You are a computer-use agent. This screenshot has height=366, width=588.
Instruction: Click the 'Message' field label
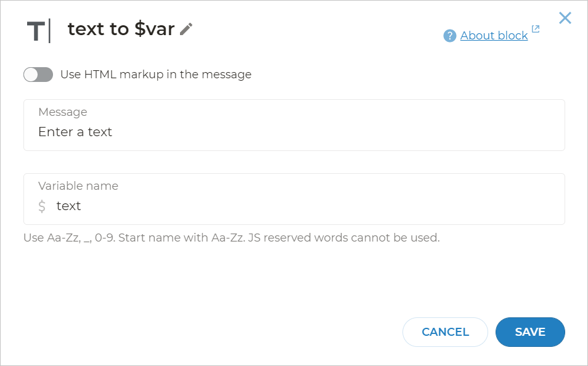[62, 112]
